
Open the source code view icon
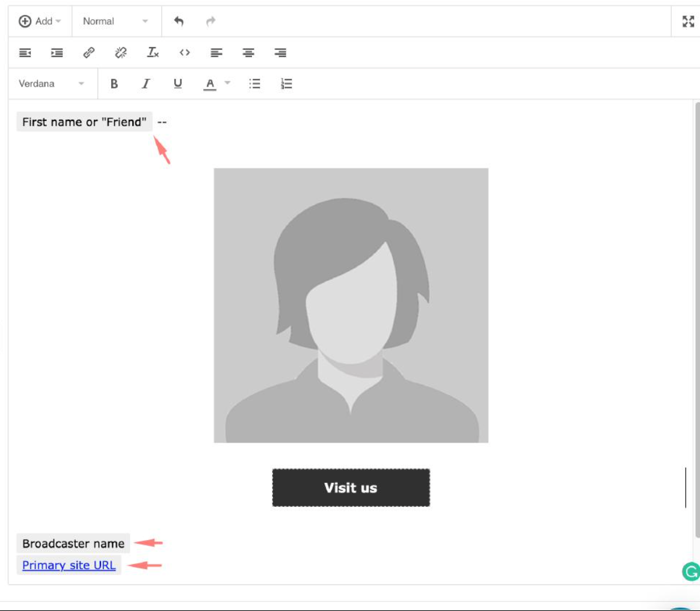(x=185, y=53)
